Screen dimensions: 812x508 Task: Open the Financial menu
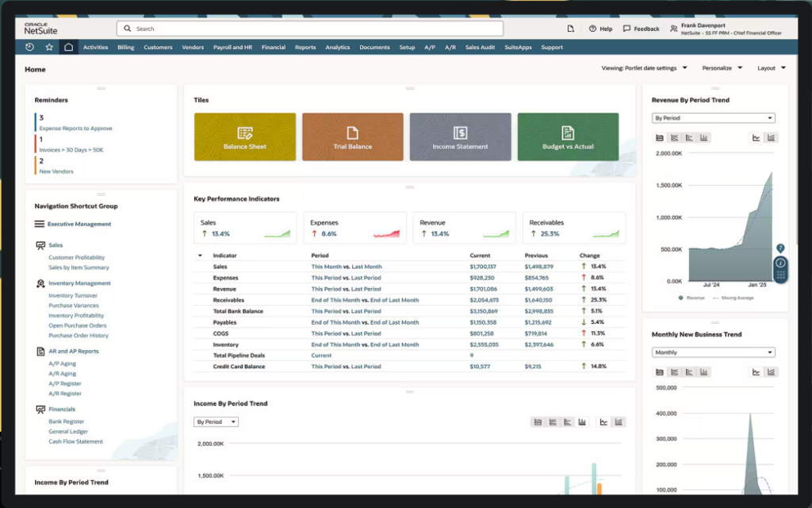point(274,47)
